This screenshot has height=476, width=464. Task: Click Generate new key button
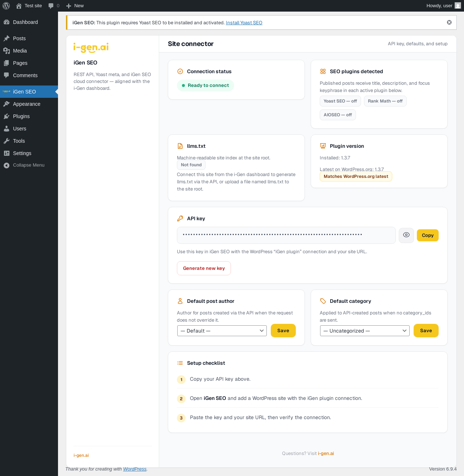coord(204,268)
